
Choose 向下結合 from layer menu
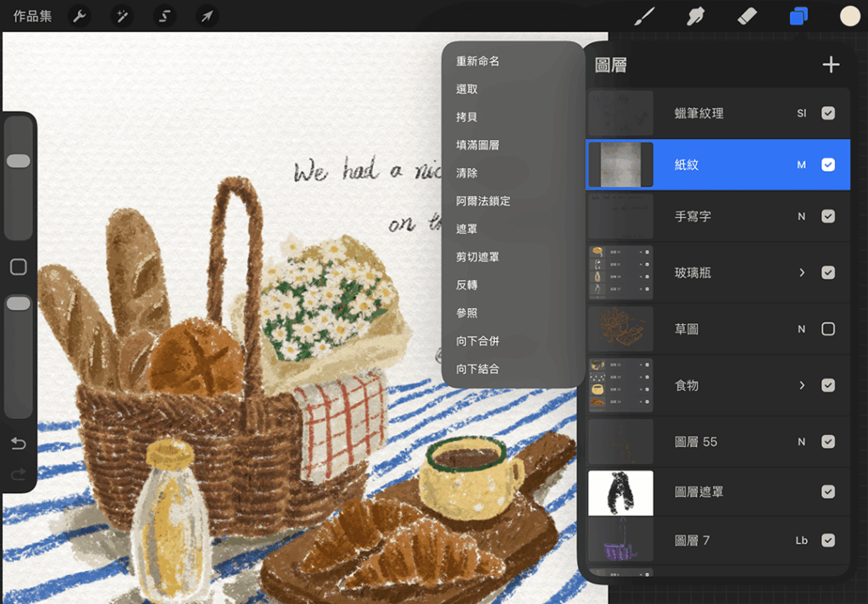pos(477,368)
